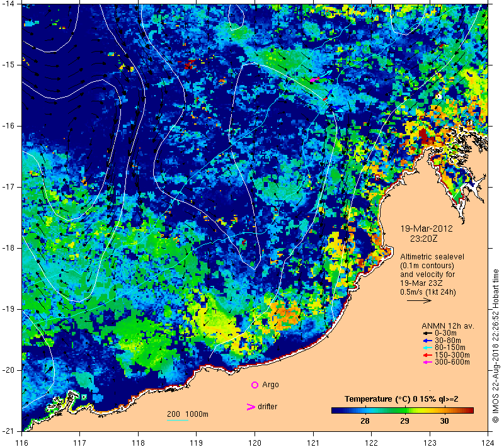Image resolution: width=504 pixels, height=447 pixels.
Task: Click the red 150-300m legend arrow
Action: (428, 355)
